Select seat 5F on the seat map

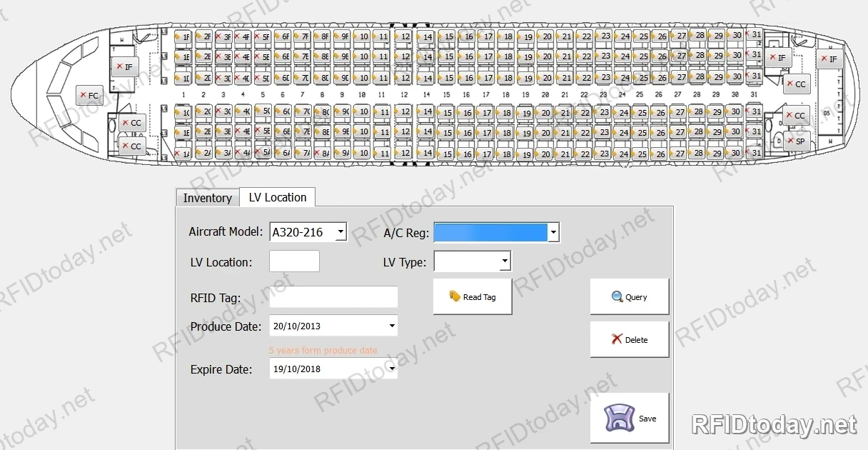pos(263,36)
